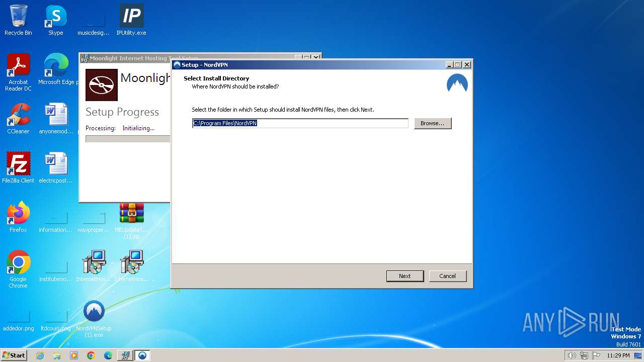Screen dimensions: 644x362
Task: Click Next in NordVPN setup
Action: click(x=405, y=276)
